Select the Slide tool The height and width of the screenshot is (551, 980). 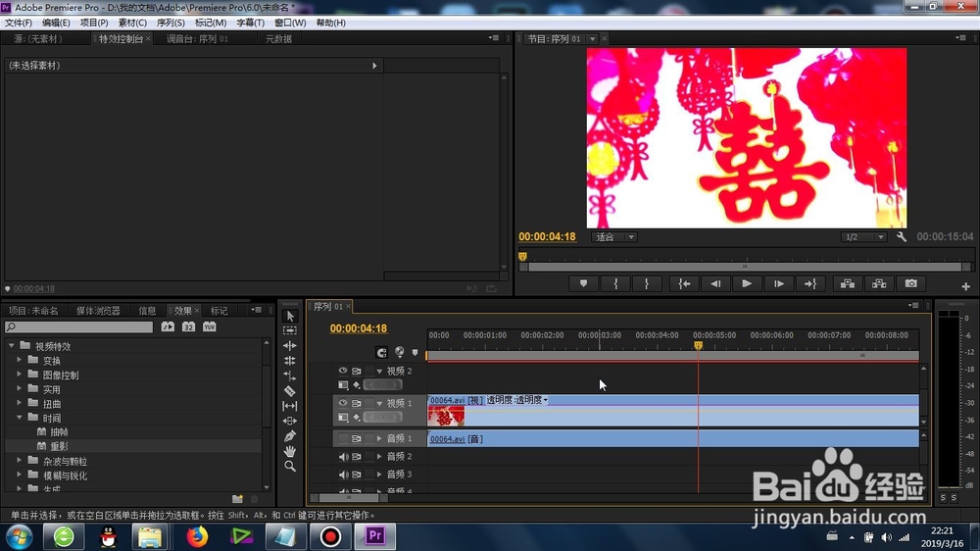[x=290, y=421]
